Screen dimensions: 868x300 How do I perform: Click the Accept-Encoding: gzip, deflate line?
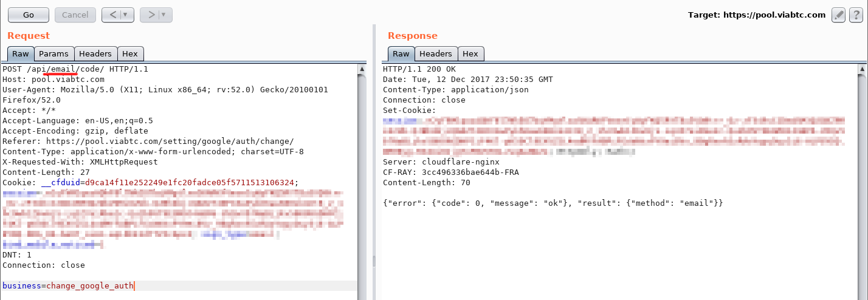75,131
